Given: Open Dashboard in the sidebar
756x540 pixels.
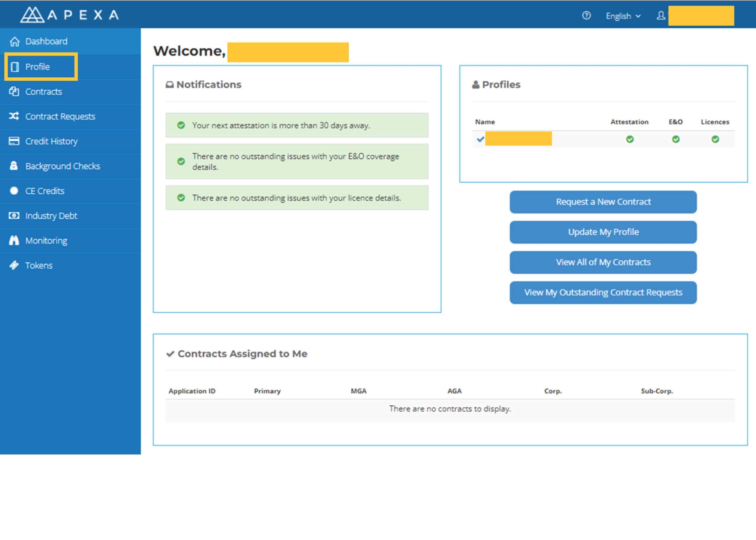Looking at the screenshot, I should pyautogui.click(x=46, y=41).
